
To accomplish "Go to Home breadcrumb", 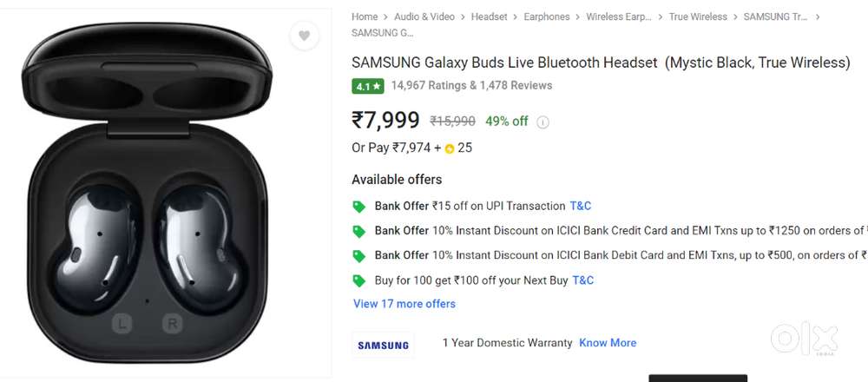I will [x=365, y=16].
